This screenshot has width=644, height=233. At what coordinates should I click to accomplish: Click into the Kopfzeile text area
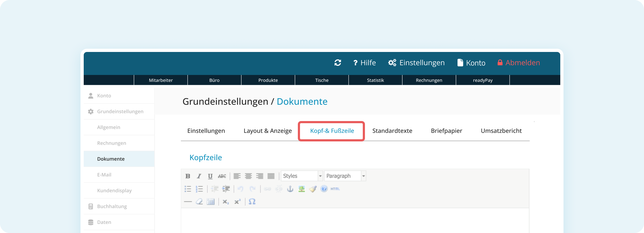[355, 221]
